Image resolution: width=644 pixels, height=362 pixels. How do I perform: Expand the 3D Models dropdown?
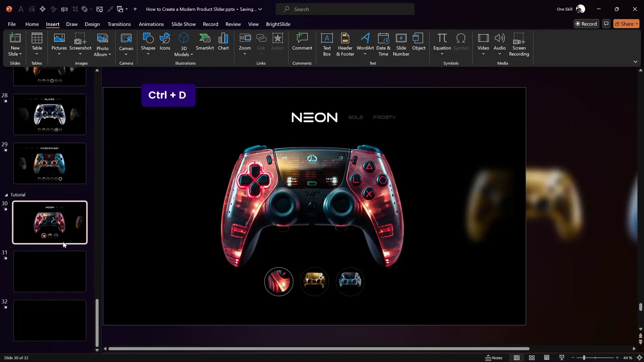coord(192,54)
